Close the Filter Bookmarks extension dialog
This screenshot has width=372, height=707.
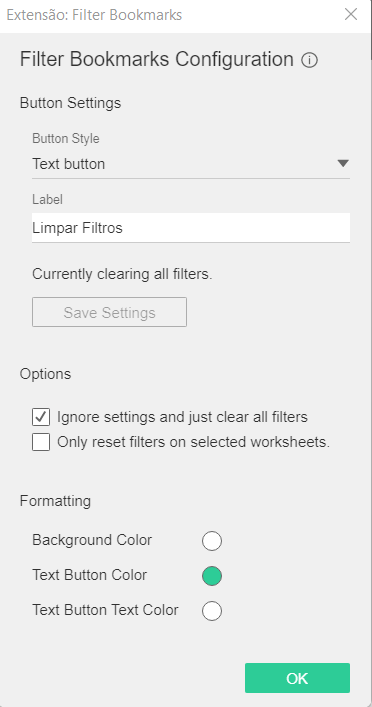click(x=351, y=14)
